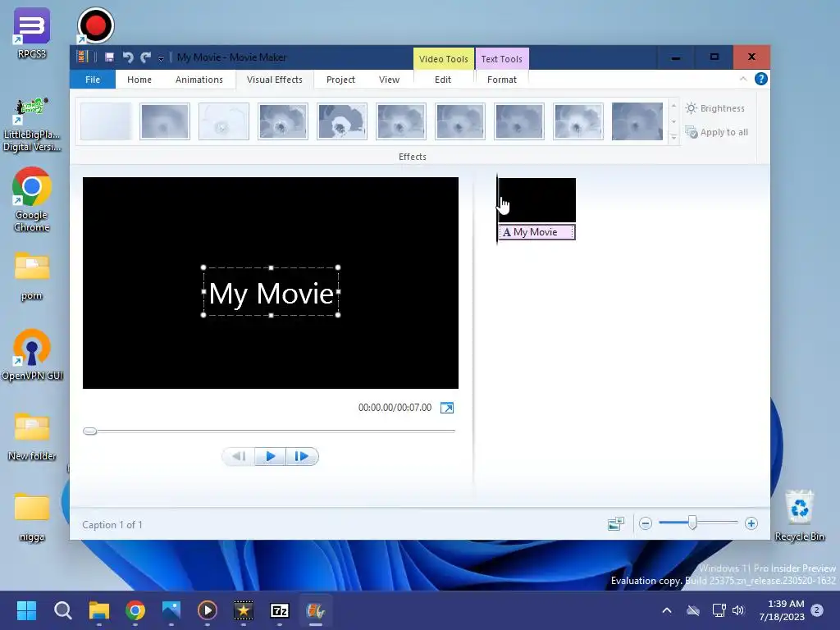Image resolution: width=840 pixels, height=630 pixels.
Task: Click the Video Tools contextual header
Action: pos(443,59)
